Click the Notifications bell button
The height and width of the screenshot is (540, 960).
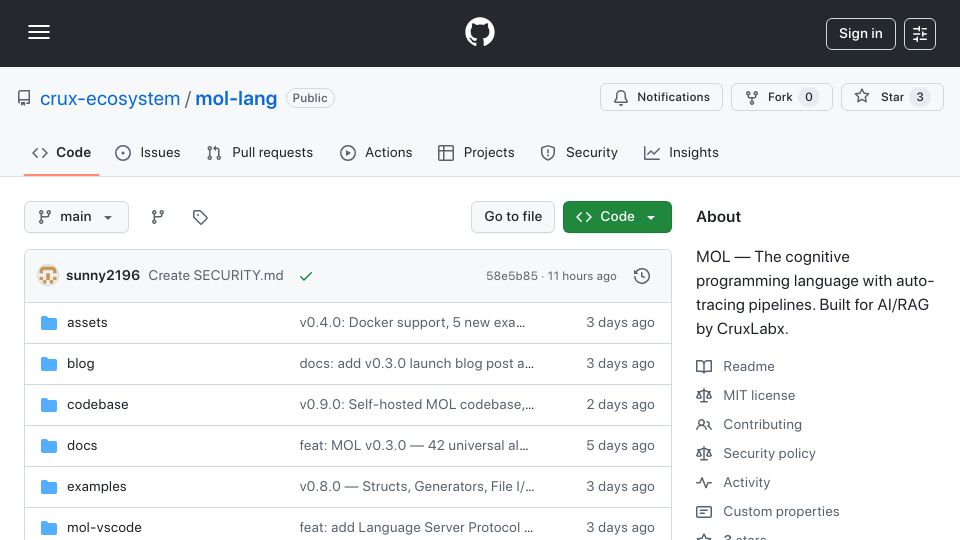click(x=661, y=97)
